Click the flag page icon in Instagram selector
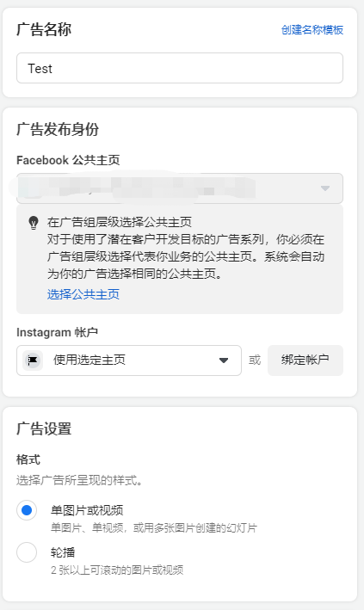The height and width of the screenshot is (610, 364). [x=33, y=360]
